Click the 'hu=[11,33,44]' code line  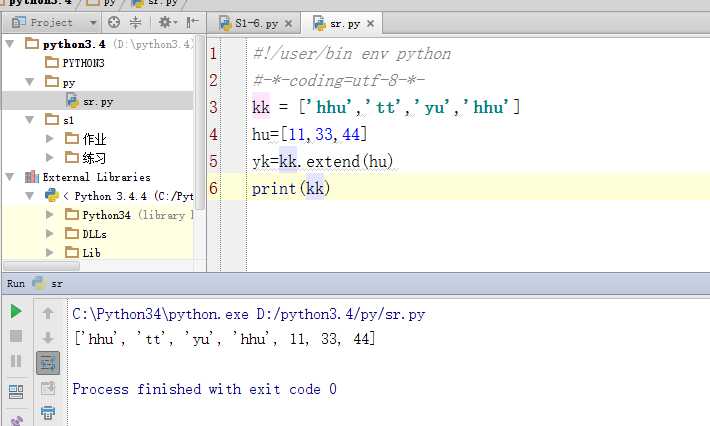click(309, 134)
